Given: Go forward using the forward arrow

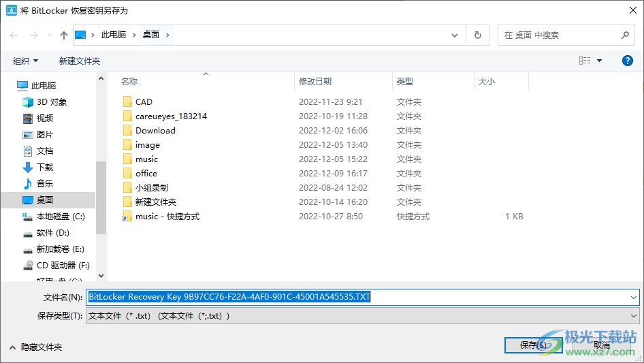Looking at the screenshot, I should coord(33,35).
